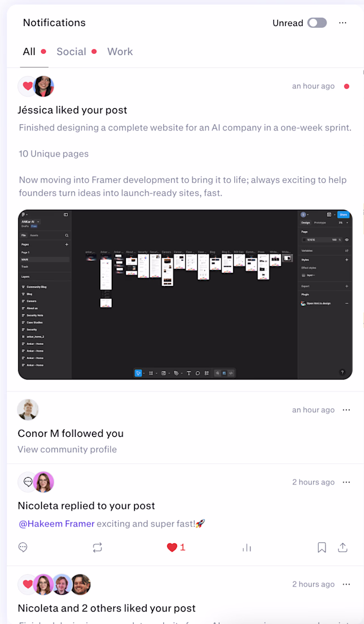This screenshot has width=364, height=624.
Task: Open the notifications header more options menu
Action: tap(342, 23)
